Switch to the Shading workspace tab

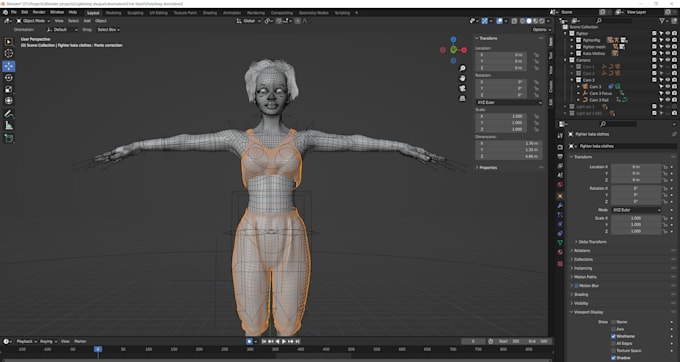[x=210, y=13]
